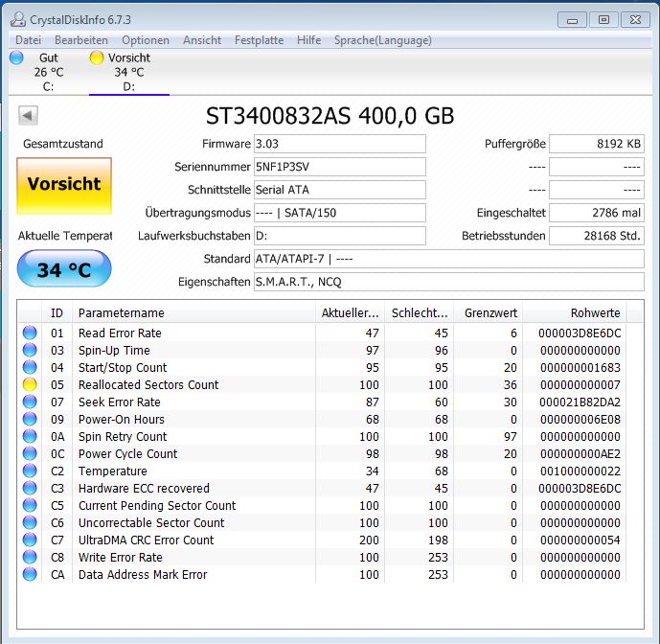Open the Sprache(Language) menu
Viewport: 660px width, 644px height.
click(382, 40)
